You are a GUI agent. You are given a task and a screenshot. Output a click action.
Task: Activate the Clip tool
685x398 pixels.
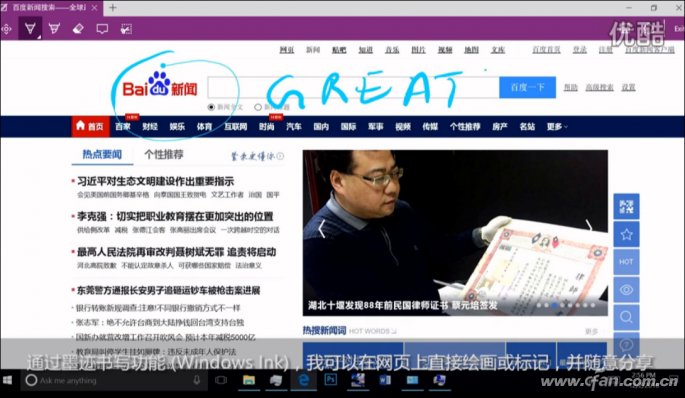click(126, 29)
